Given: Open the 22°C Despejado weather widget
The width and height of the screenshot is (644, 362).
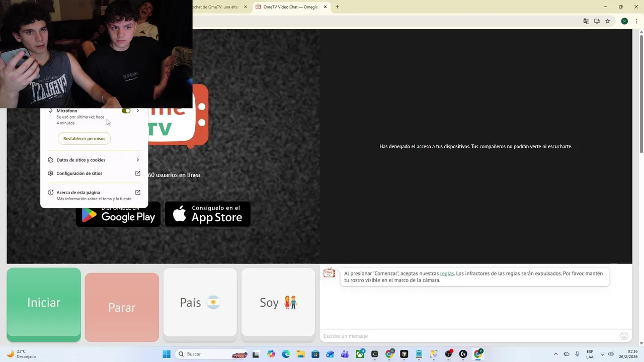Looking at the screenshot, I should (x=21, y=354).
